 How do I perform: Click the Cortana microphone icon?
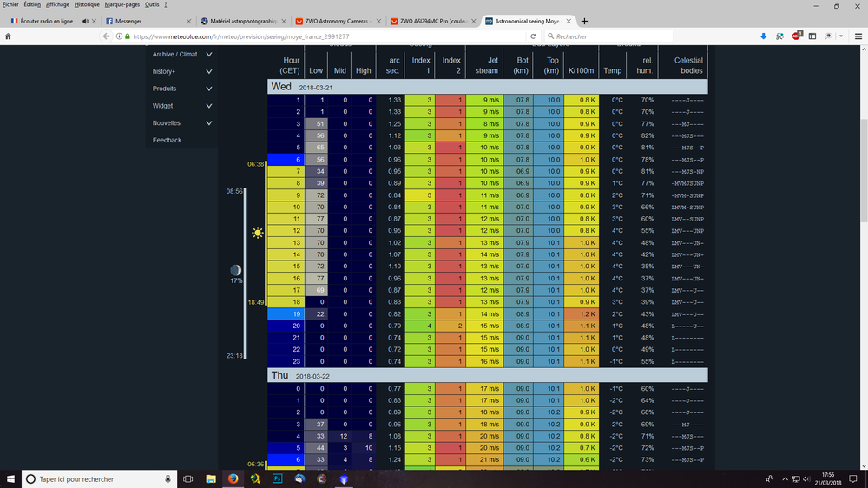168,479
